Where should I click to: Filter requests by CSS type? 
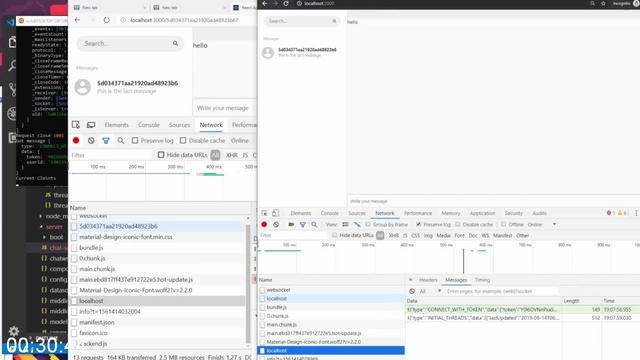coord(415,236)
